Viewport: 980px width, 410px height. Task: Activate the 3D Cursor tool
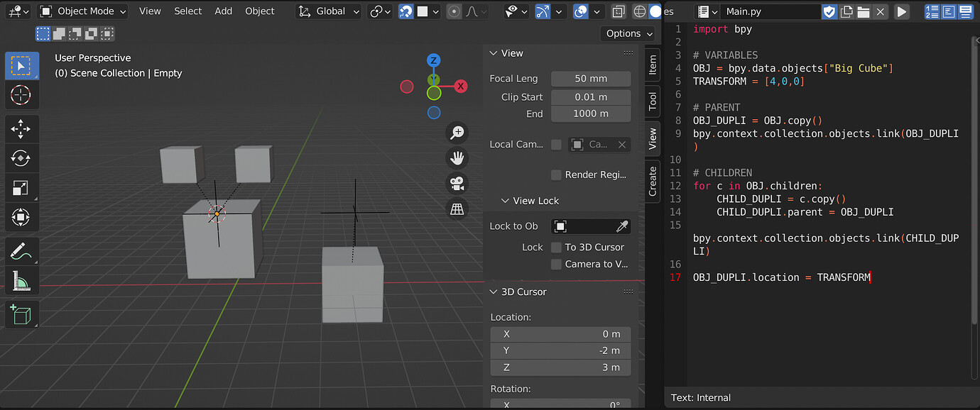coord(22,95)
